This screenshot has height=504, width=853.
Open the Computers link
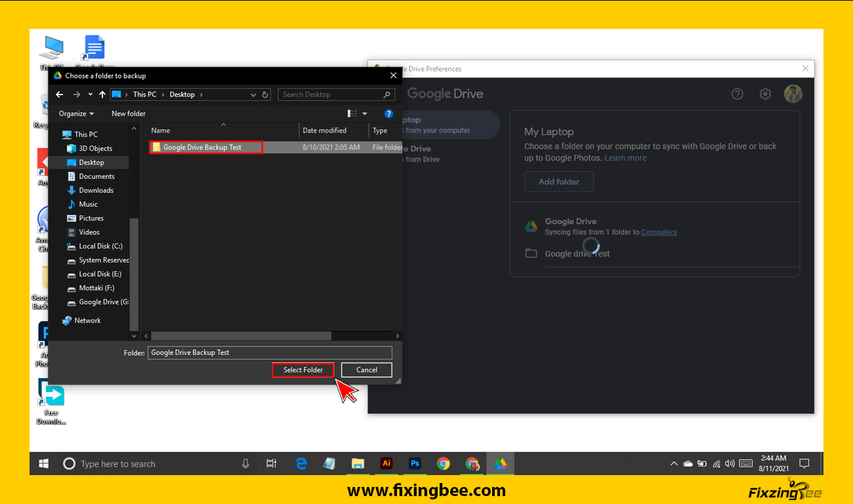point(659,232)
